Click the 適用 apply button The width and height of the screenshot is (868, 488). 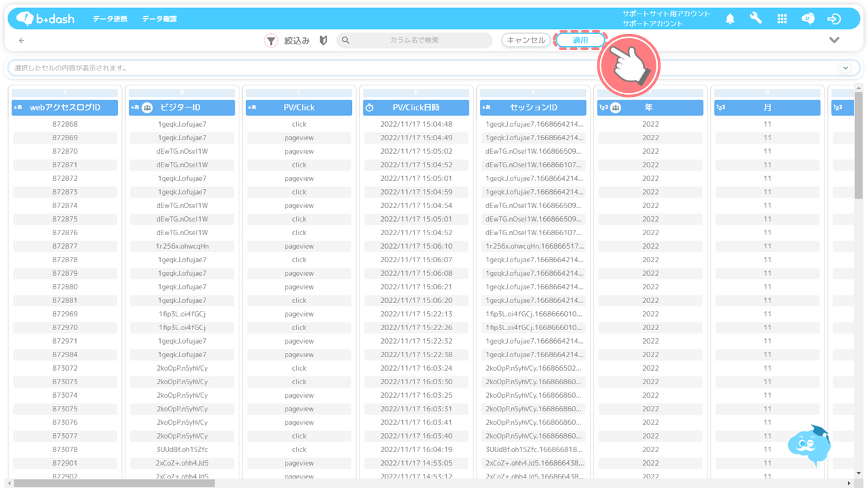click(580, 40)
